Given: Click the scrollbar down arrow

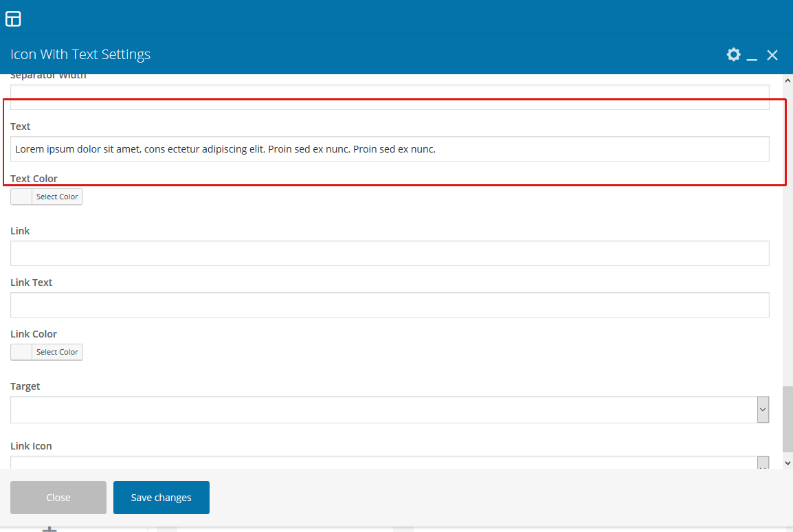Looking at the screenshot, I should coord(788,463).
